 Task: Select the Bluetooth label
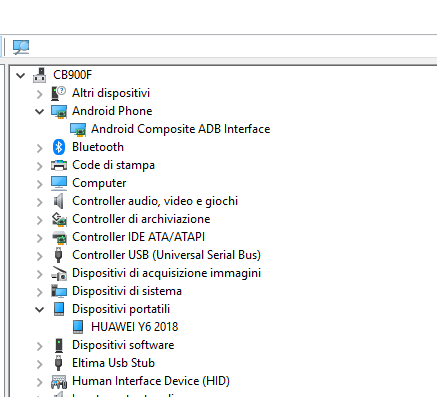(98, 147)
